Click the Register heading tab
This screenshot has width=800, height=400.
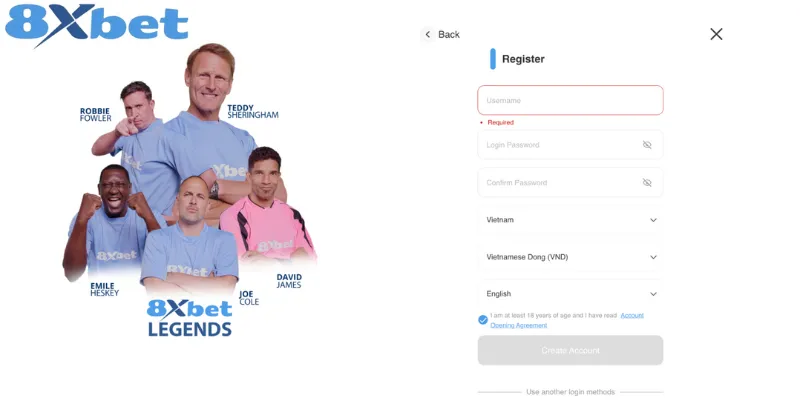[x=523, y=59]
